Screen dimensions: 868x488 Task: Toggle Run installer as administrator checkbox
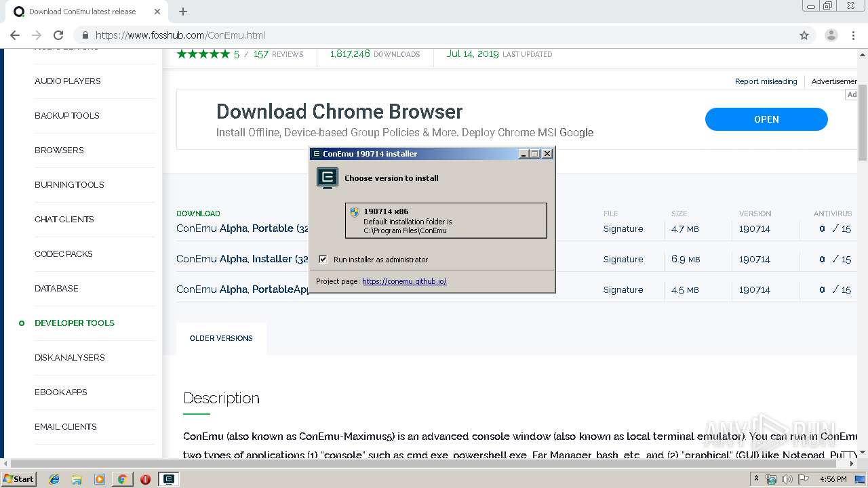coord(323,259)
